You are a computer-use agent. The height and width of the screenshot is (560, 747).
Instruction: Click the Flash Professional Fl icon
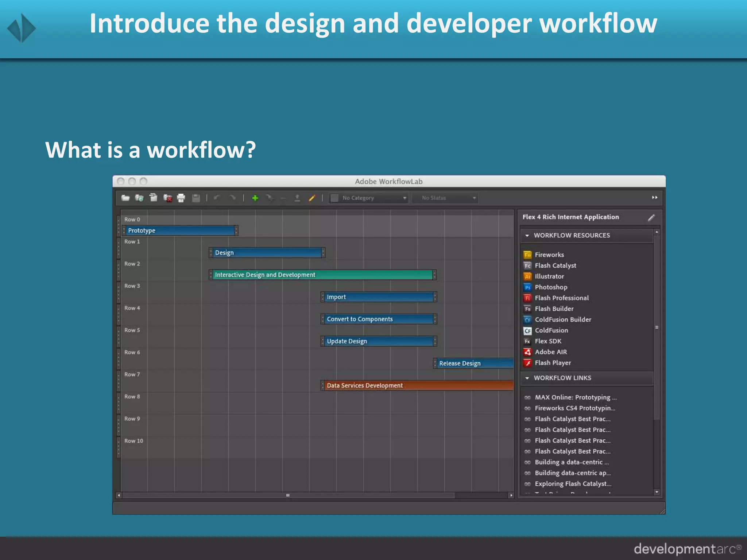coord(527,298)
